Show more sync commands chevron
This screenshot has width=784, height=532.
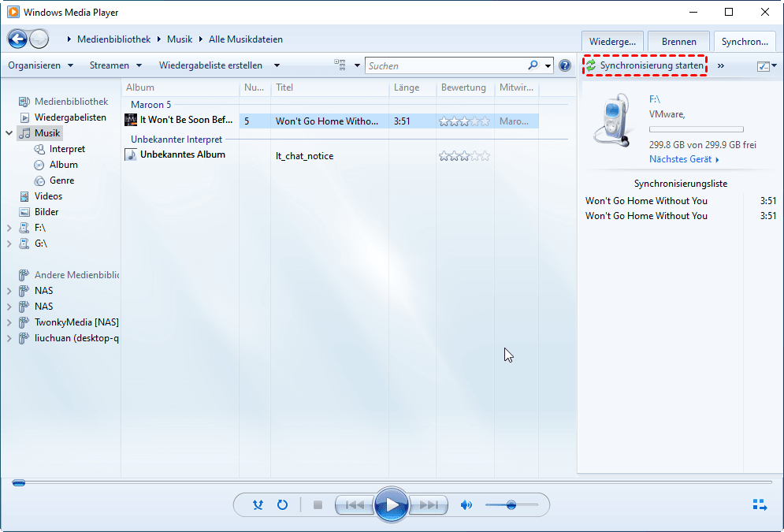720,65
